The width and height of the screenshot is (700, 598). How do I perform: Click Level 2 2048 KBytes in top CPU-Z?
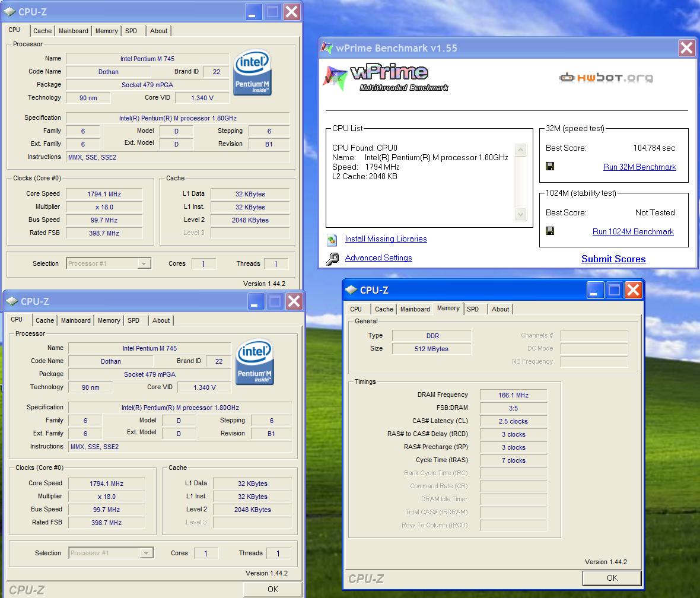point(250,220)
